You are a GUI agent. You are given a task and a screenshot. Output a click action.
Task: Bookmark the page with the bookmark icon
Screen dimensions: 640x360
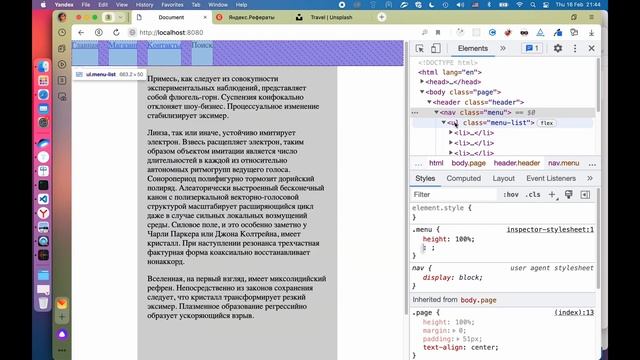[438, 33]
